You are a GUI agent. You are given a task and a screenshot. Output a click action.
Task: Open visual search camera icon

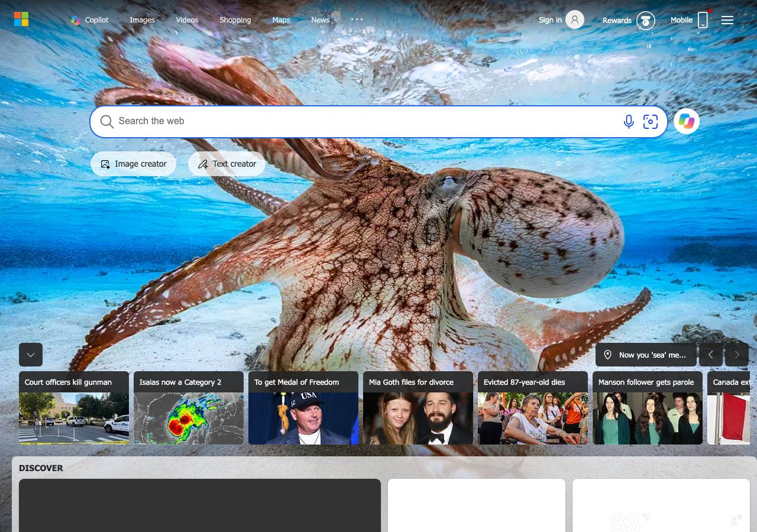tap(651, 122)
